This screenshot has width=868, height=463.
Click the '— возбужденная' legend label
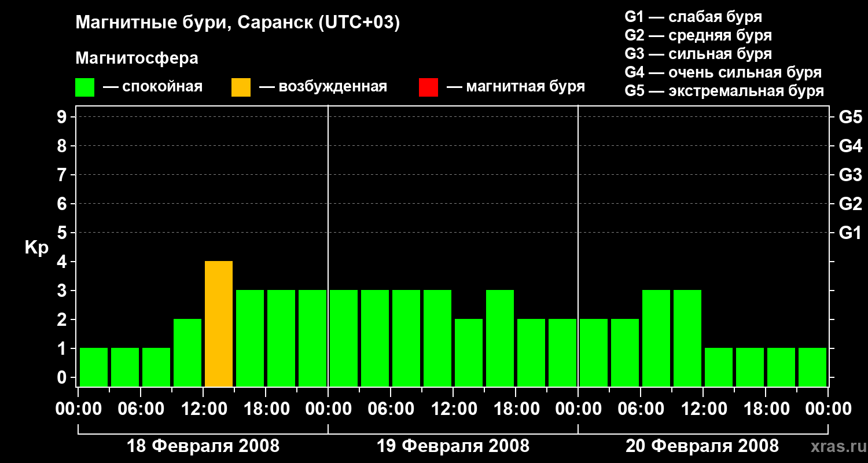point(323,87)
